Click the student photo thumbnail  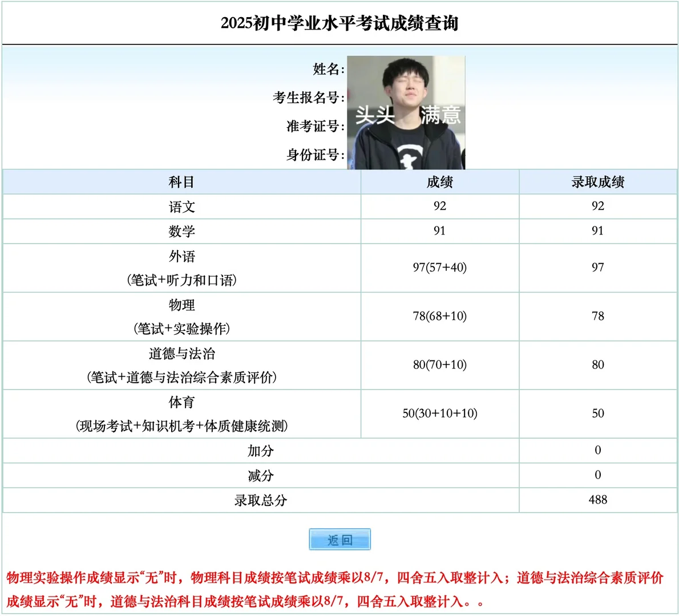406,112
